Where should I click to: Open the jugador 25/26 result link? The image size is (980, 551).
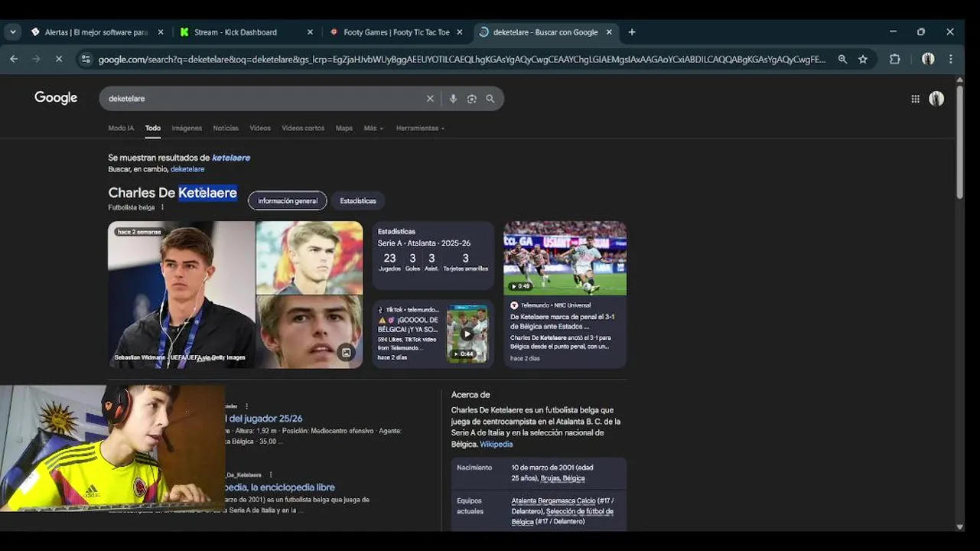[265, 419]
